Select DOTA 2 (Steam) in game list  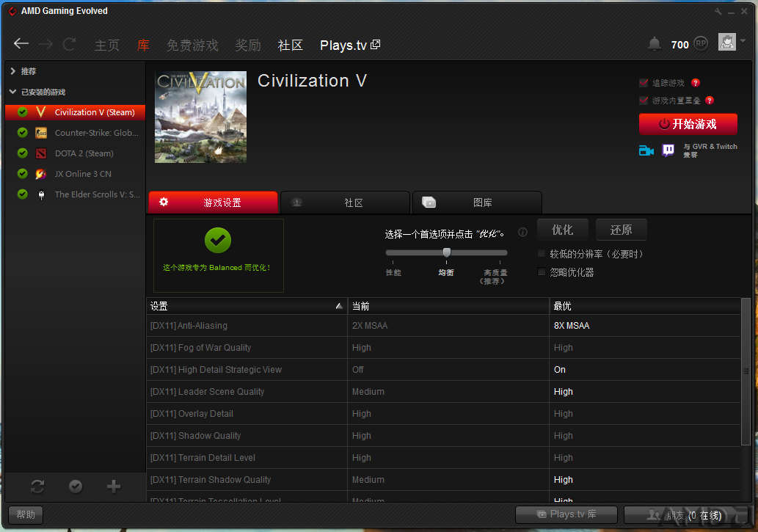coord(84,153)
